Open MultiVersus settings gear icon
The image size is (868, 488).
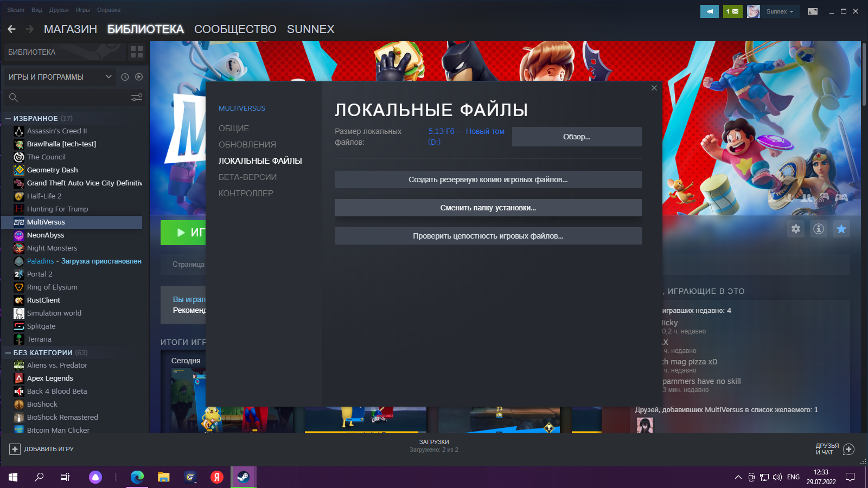pos(796,229)
